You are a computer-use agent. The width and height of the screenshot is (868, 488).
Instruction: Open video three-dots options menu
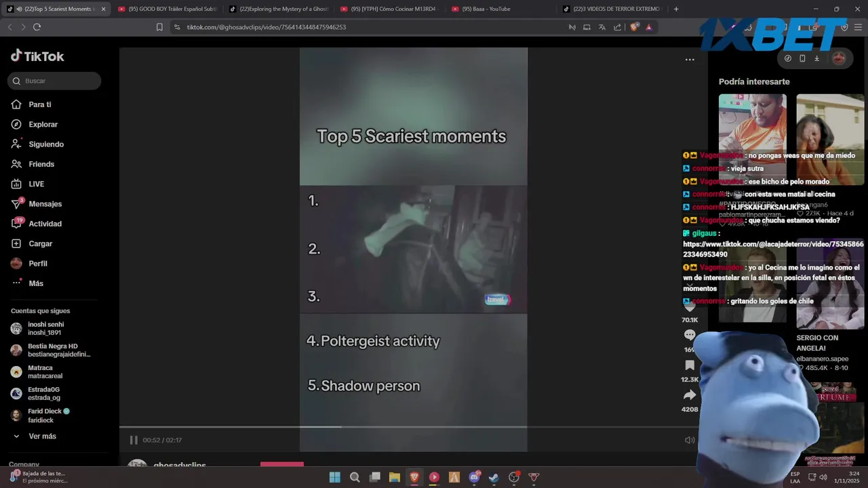(x=690, y=60)
